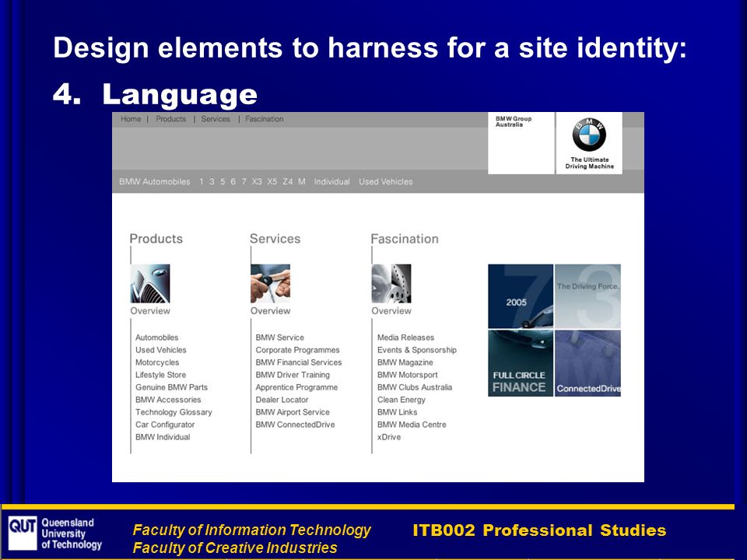Screen dimensions: 747x560
Task: Open the BMW Motorsport link
Action: (x=407, y=375)
